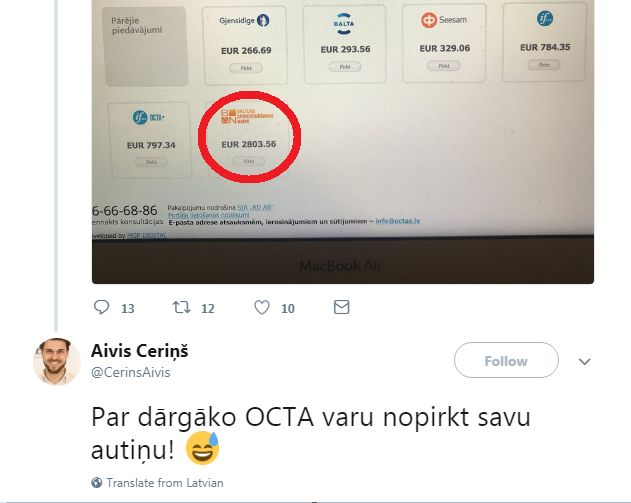Follow Aivis Ceriņš
631x503 pixels.
(x=506, y=361)
